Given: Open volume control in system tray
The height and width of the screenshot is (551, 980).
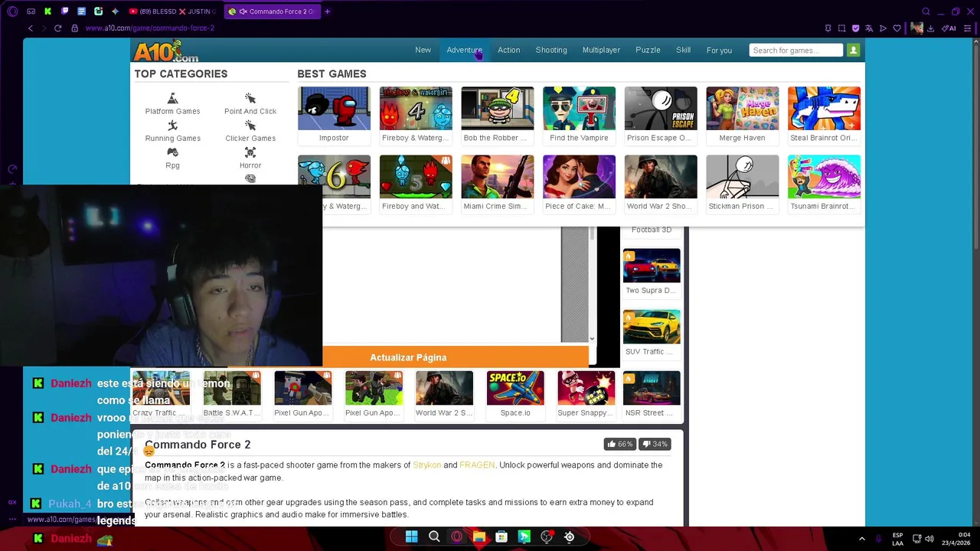Looking at the screenshot, I should pyautogui.click(x=930, y=539).
